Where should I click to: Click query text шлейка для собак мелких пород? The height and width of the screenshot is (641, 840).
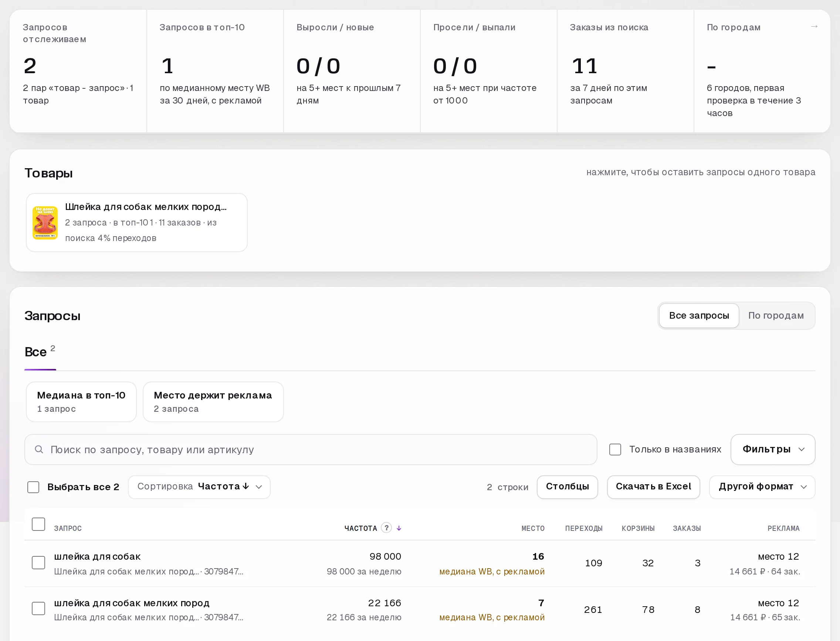point(132,603)
